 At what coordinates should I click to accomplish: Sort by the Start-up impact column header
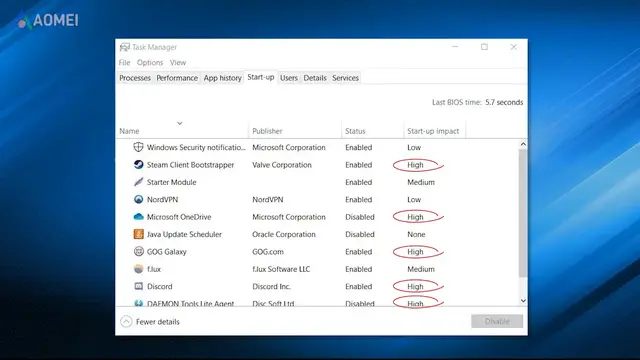pos(433,131)
